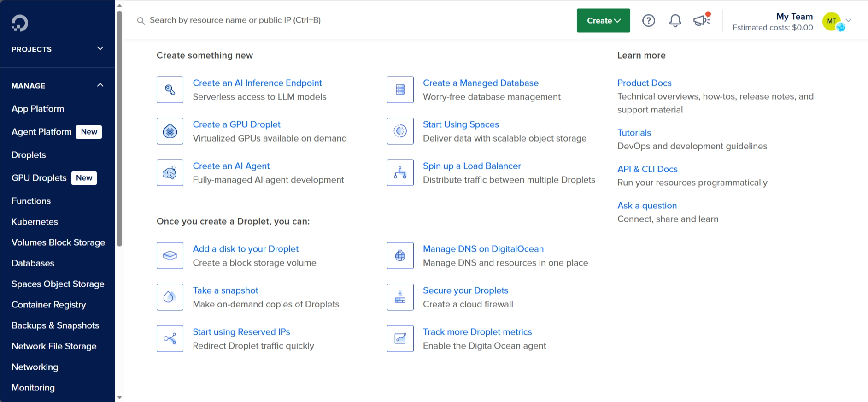Click Secure your Droplets link
This screenshot has height=402, width=868.
click(x=465, y=290)
